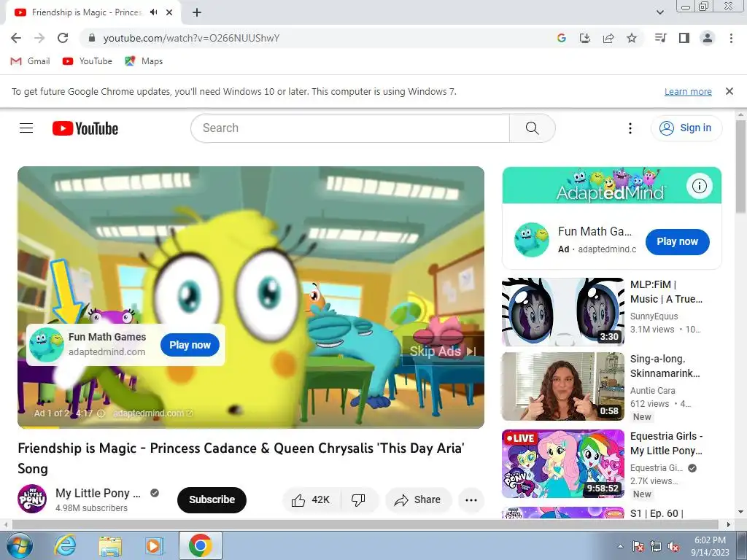
Task: Click the SunnyEquus channel name
Action: pos(654,316)
